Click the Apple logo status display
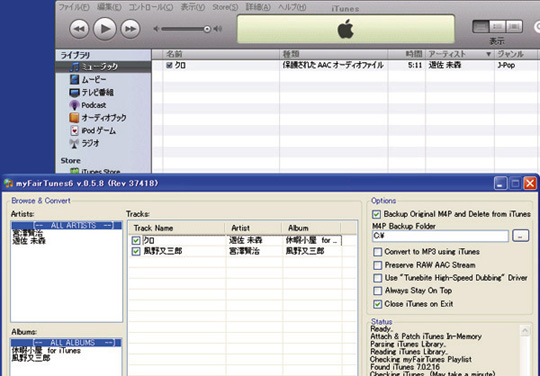The height and width of the screenshot is (376, 540). pos(346,29)
